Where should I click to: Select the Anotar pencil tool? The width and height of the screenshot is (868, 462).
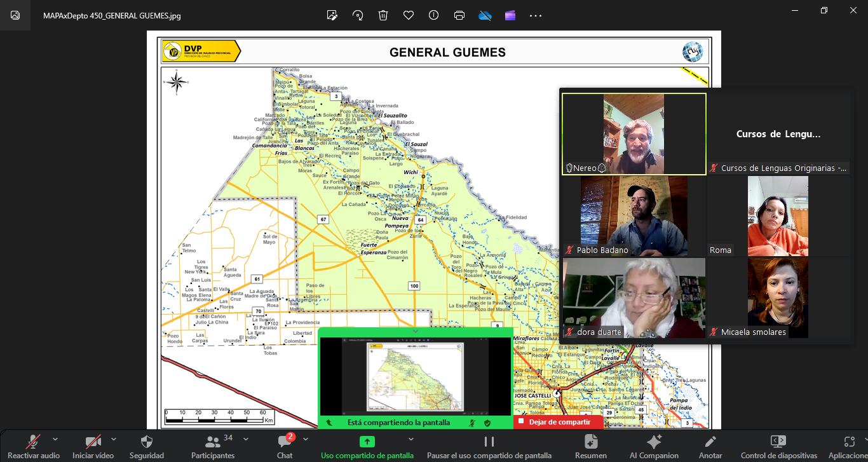(710, 446)
